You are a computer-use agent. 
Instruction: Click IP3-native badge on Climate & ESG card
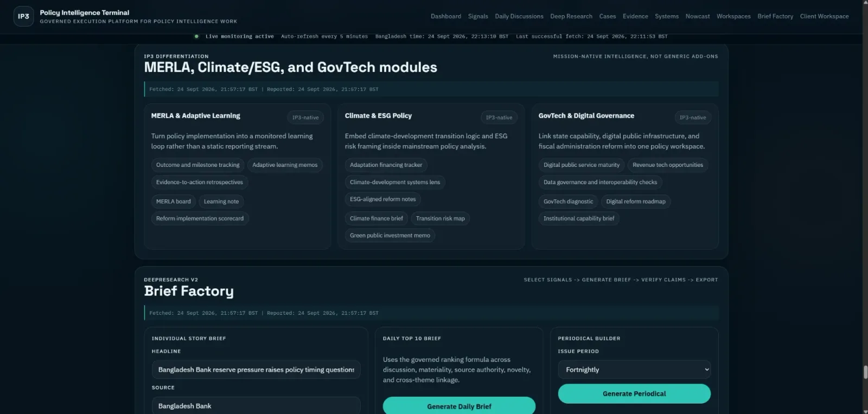click(499, 117)
